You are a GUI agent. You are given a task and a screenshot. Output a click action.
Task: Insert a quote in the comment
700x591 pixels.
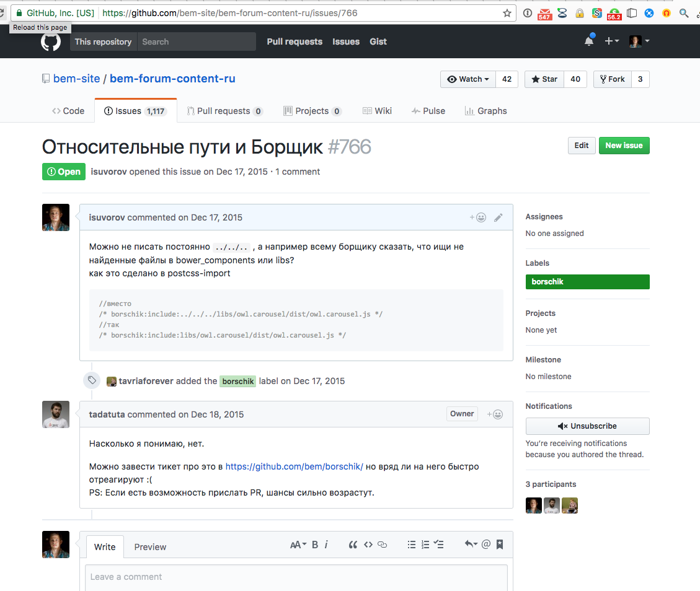[x=353, y=545]
